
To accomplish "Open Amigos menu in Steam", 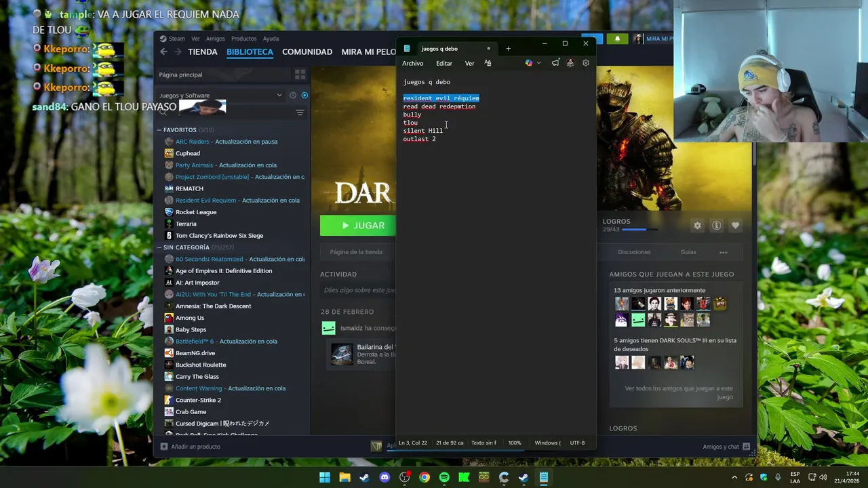I will pyautogui.click(x=215, y=39).
